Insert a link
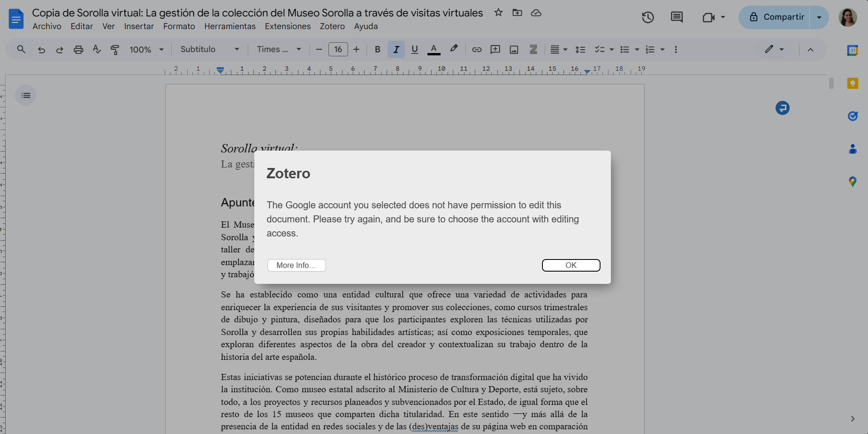Screen dimensions: 868x434 point(477,49)
